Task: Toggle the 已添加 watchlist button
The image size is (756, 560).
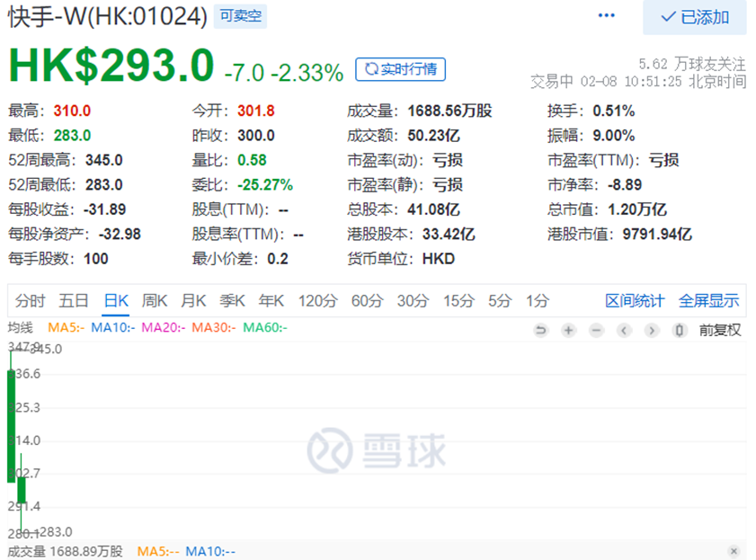Action: [x=695, y=17]
